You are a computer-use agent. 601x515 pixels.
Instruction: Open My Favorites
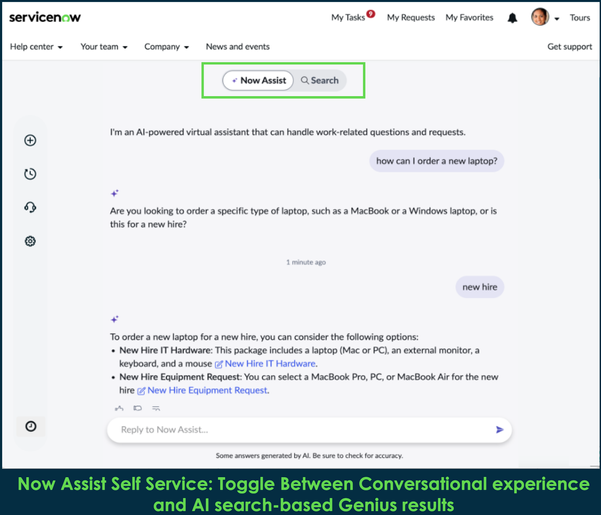tap(469, 18)
